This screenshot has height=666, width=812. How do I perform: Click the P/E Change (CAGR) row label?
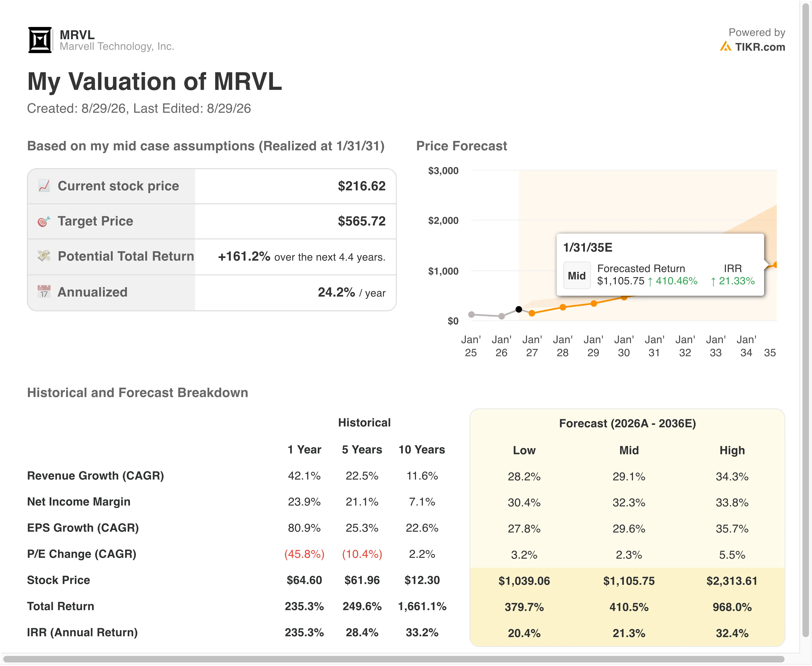pyautogui.click(x=82, y=554)
